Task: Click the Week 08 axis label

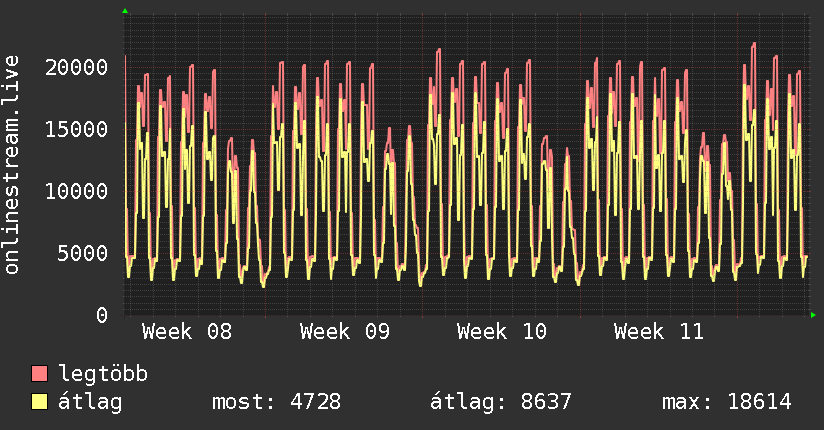Action: coord(187,332)
